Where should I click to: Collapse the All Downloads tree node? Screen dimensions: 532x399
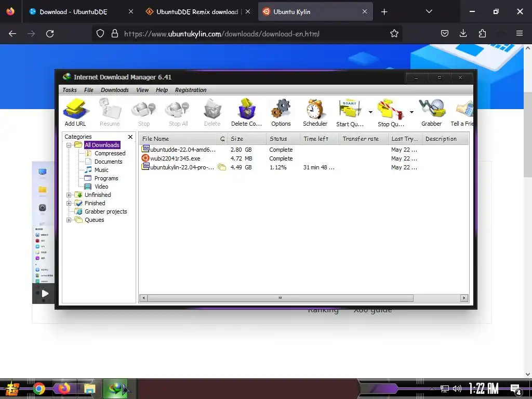click(69, 145)
